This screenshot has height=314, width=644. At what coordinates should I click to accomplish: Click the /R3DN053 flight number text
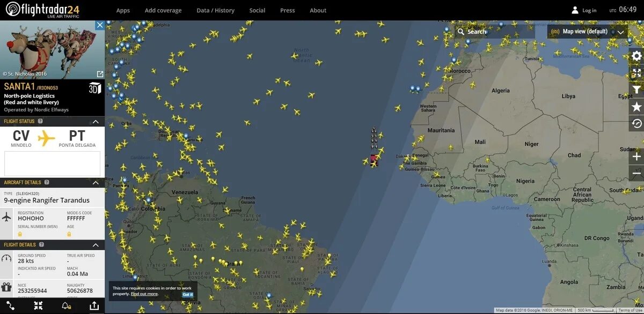pyautogui.click(x=47, y=87)
